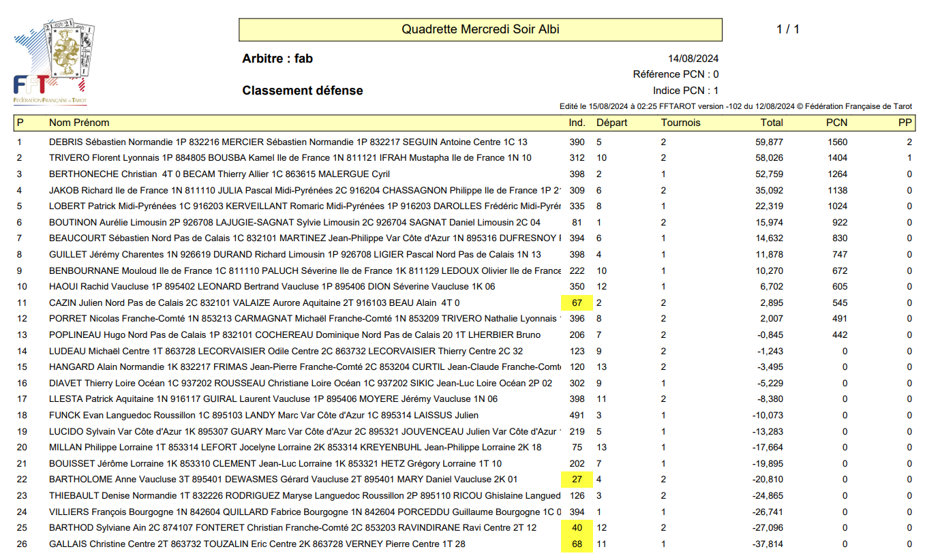Select the BARTHOD Sylviane team row
The height and width of the screenshot is (560, 925).
click(x=464, y=528)
